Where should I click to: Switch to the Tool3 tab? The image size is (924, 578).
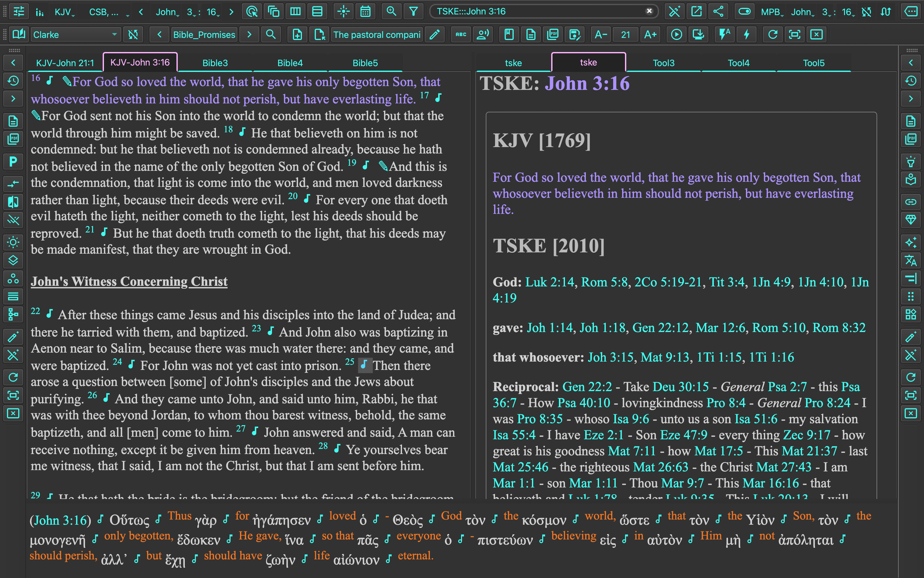(x=663, y=63)
